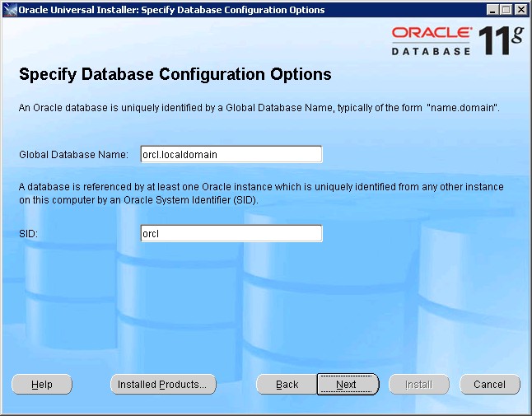
Task: Click the installer title bar icon
Action: coord(10,10)
